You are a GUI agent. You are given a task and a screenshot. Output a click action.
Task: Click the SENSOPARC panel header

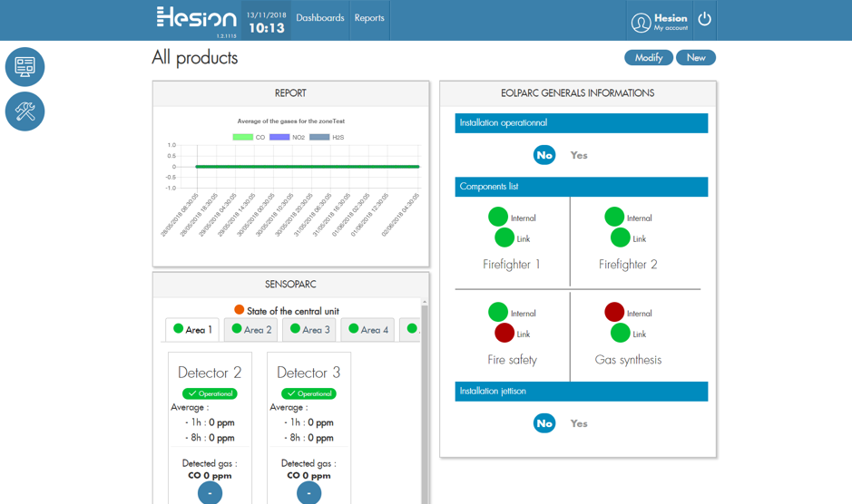290,285
